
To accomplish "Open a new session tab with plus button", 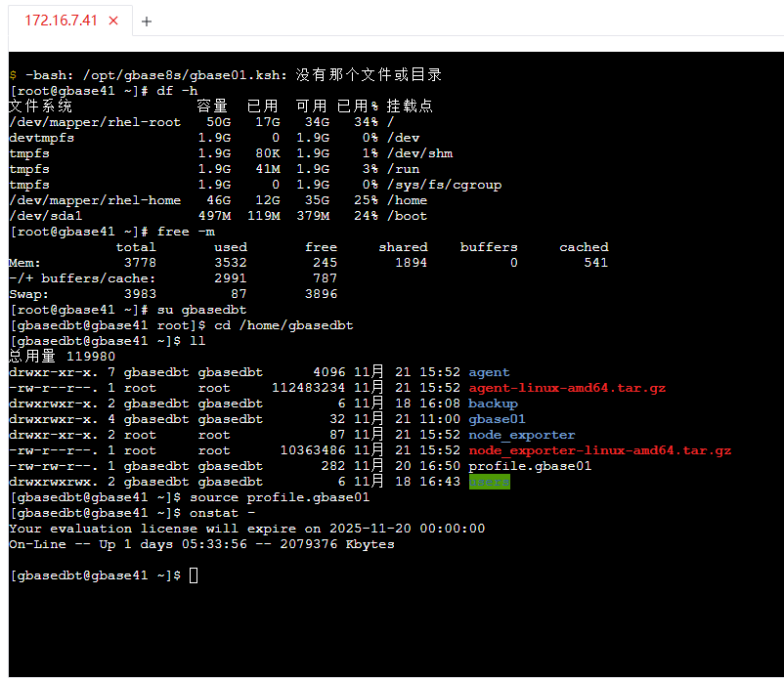I will 147,21.
